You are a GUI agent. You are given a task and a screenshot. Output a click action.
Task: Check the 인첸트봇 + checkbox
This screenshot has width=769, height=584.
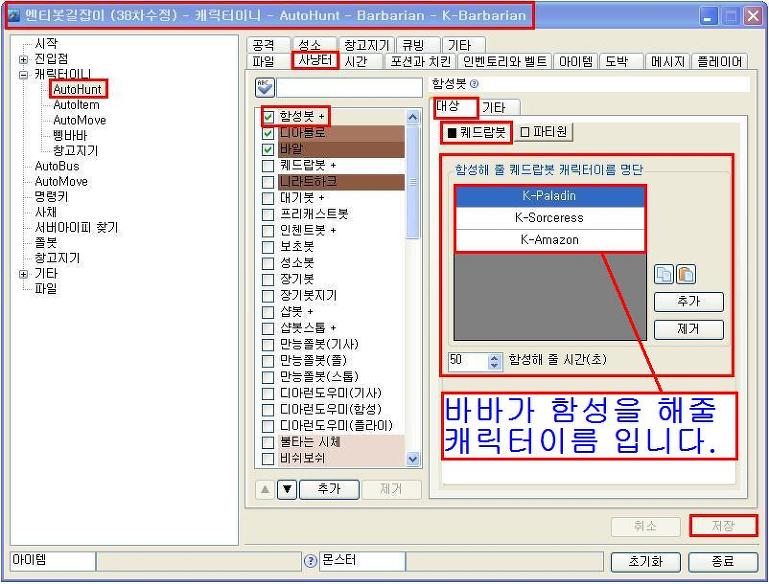click(x=268, y=230)
